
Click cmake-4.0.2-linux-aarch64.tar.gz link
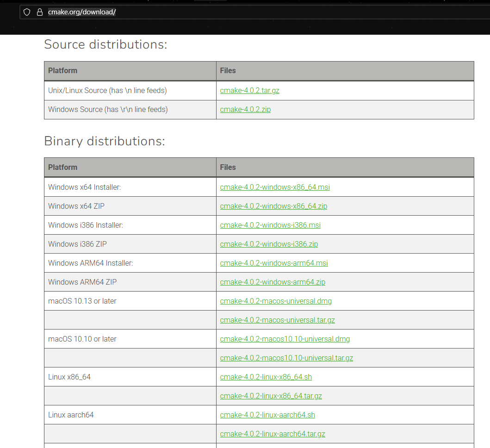click(272, 434)
